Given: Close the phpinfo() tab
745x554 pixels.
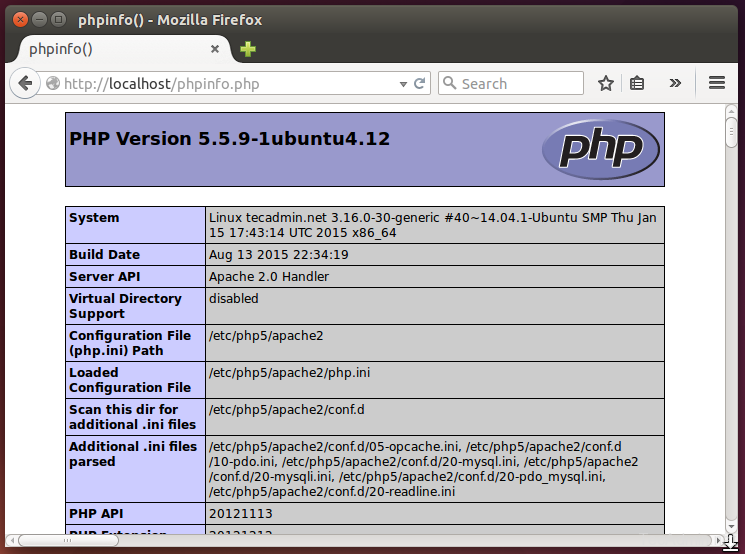Looking at the screenshot, I should [x=215, y=49].
